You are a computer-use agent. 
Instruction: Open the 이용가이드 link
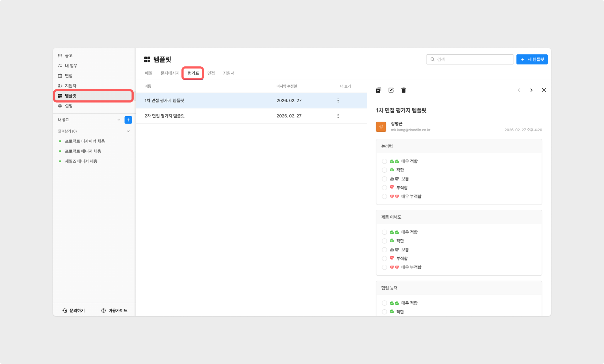pyautogui.click(x=115, y=310)
